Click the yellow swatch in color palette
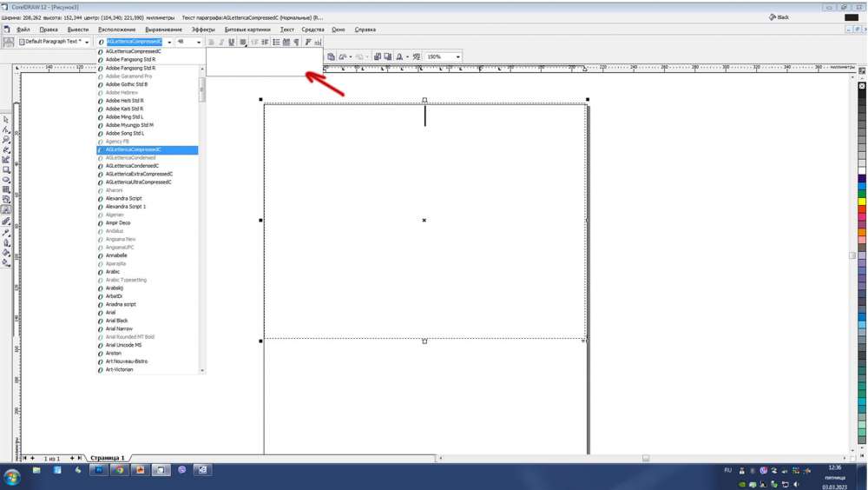The width and height of the screenshot is (868, 490). 862,202
